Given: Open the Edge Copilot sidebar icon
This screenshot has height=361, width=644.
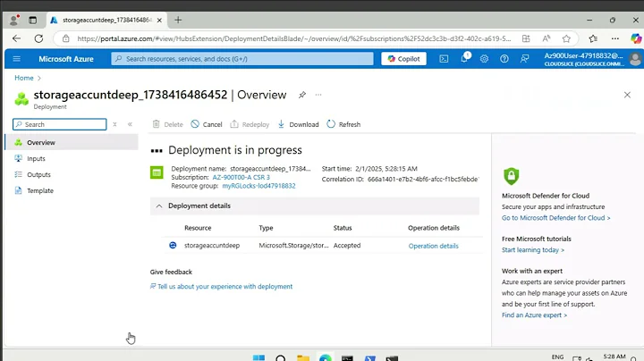Looking at the screenshot, I should click(x=636, y=38).
